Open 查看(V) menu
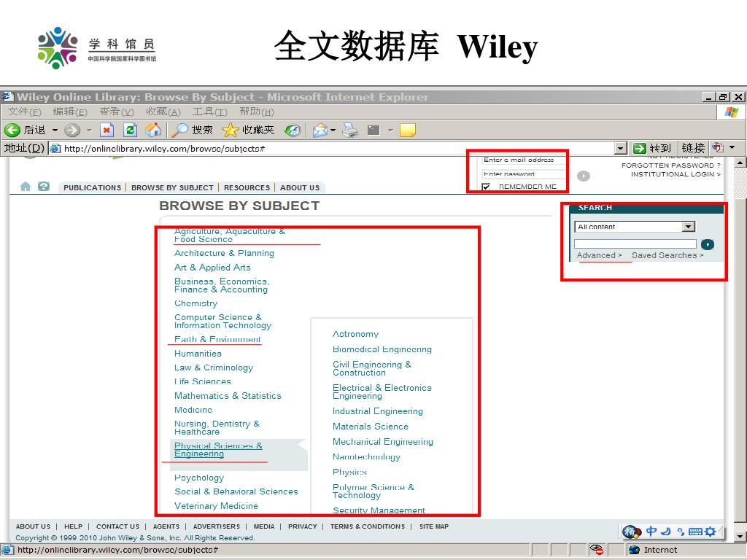Image resolution: width=747 pixels, height=560 pixels. tap(116, 112)
